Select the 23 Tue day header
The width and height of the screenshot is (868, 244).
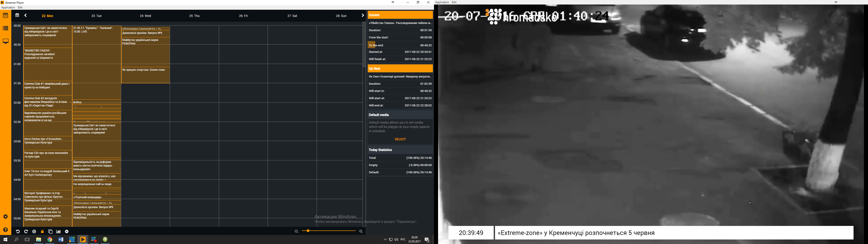(x=96, y=16)
